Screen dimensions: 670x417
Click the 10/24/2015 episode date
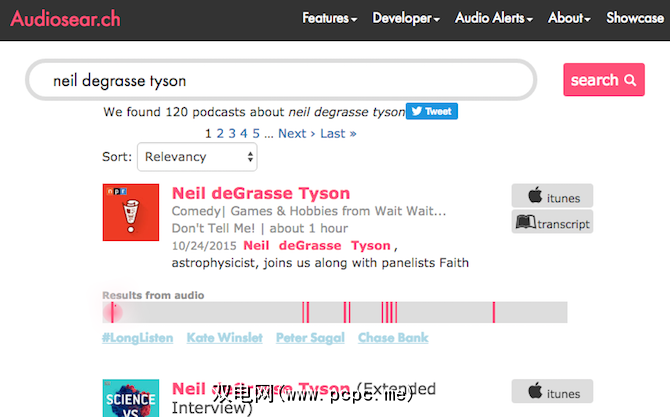[x=204, y=246]
